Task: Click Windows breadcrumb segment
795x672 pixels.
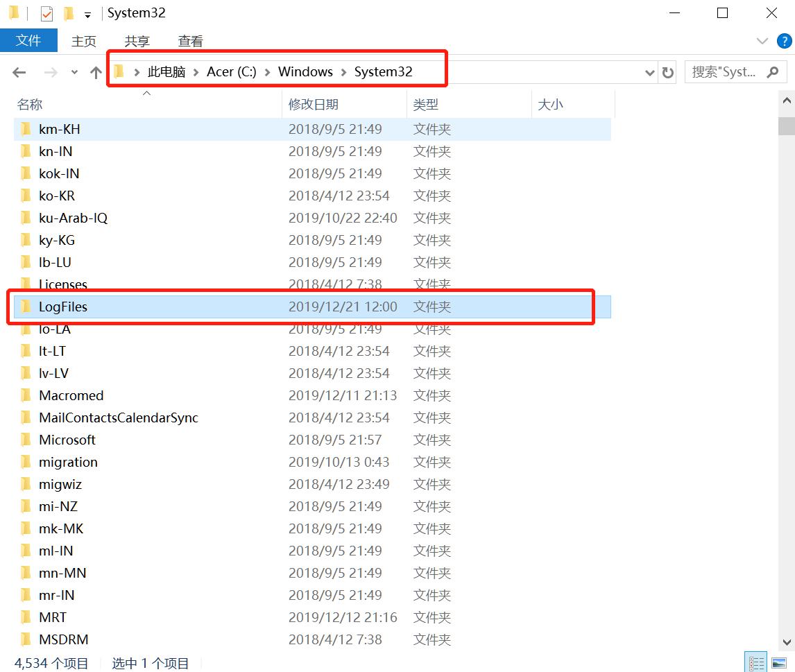Action: 305,72
